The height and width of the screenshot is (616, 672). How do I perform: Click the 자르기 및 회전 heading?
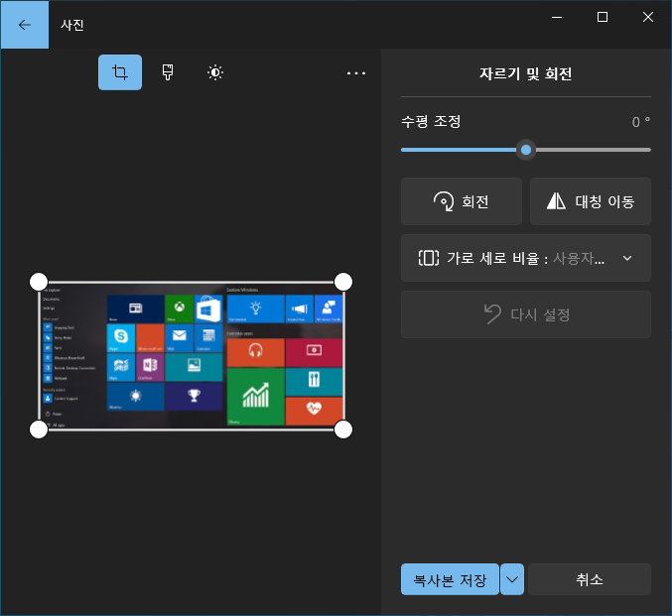pos(526,73)
